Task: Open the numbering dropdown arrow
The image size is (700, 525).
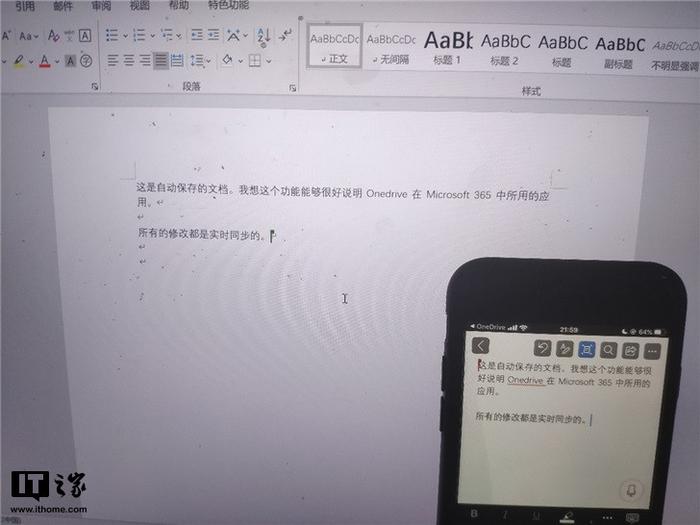Action: click(153, 35)
